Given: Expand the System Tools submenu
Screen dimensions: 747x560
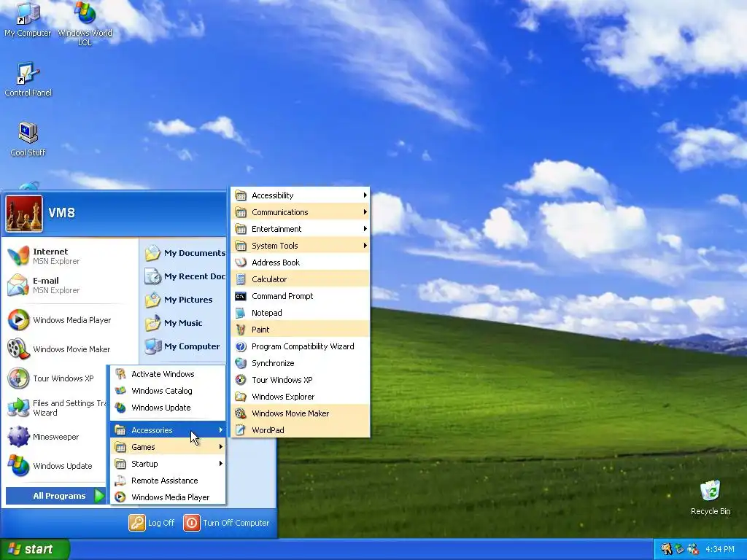Looking at the screenshot, I should click(300, 246).
